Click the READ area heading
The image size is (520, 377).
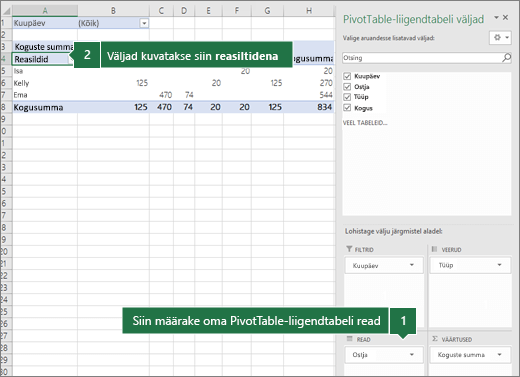click(x=363, y=339)
